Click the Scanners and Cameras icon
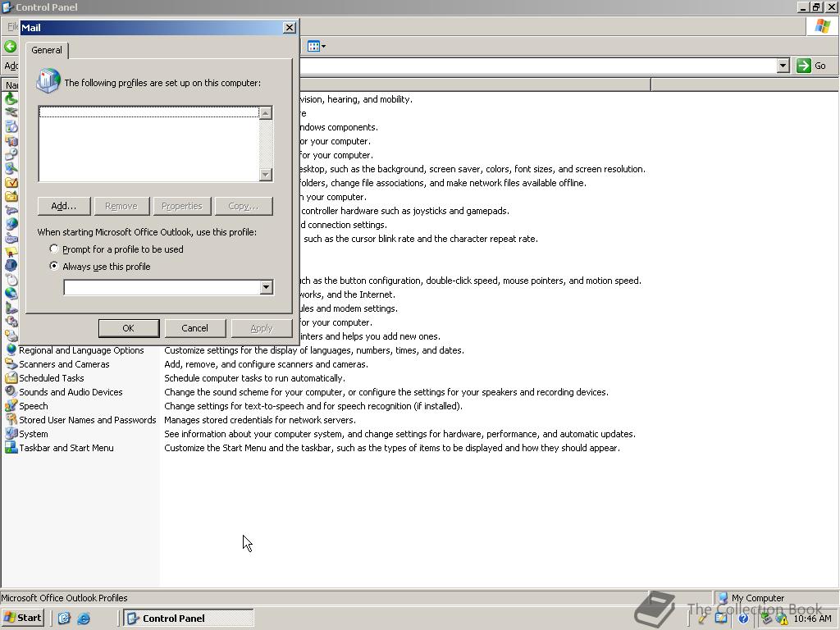 coord(11,363)
